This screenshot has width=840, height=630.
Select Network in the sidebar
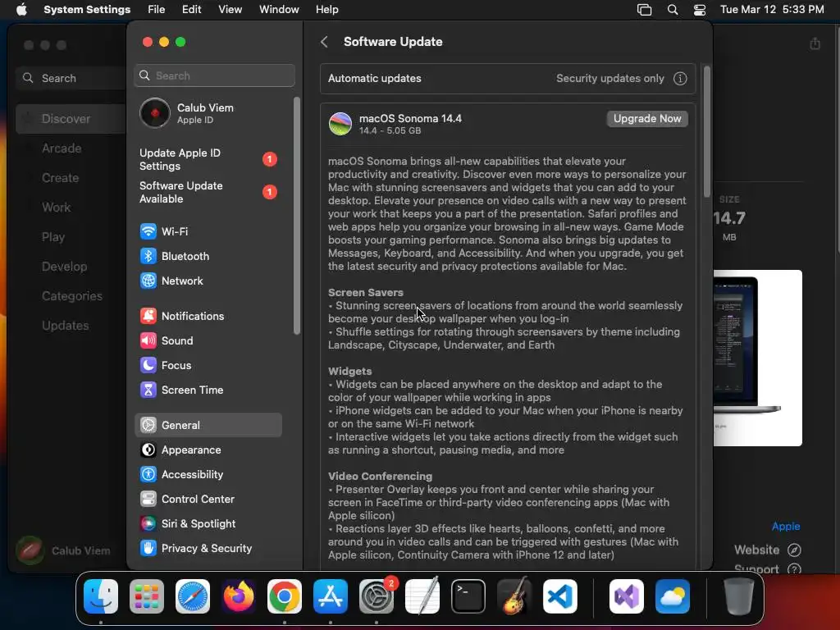(208, 281)
